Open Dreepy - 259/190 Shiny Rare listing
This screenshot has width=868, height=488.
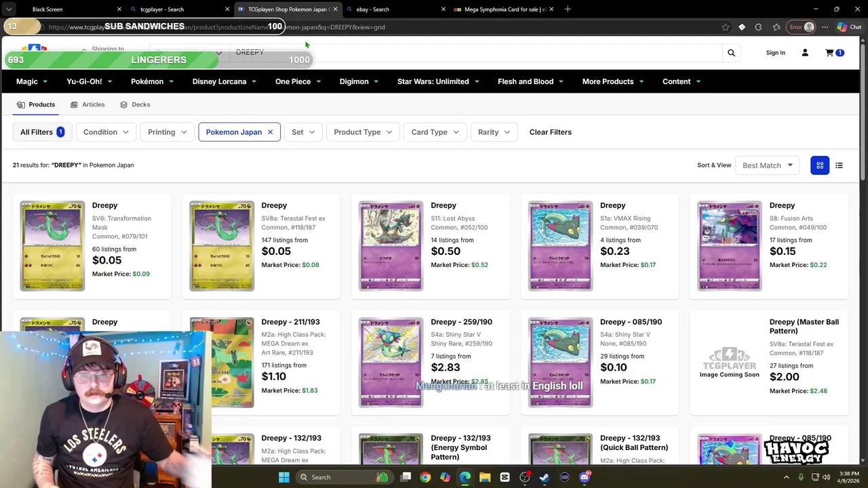(431, 363)
